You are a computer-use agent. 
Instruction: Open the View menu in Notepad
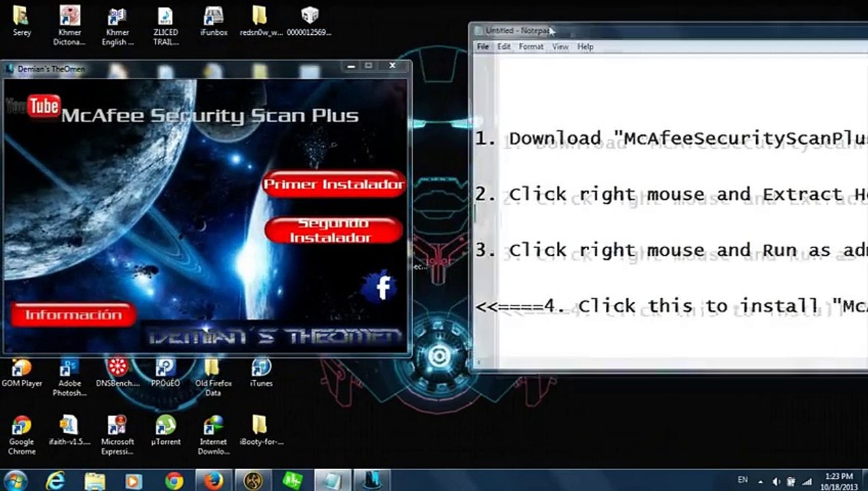(560, 47)
